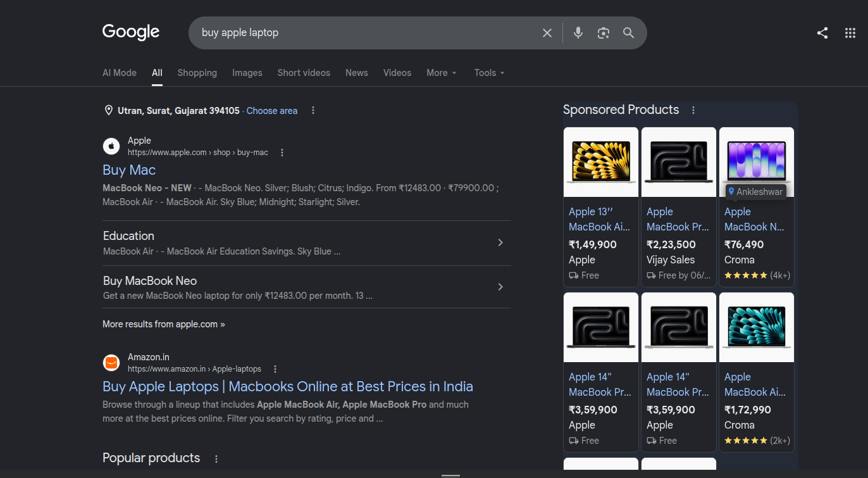Switch to Shopping tab
Viewport: 868px width, 478px height.
(197, 73)
